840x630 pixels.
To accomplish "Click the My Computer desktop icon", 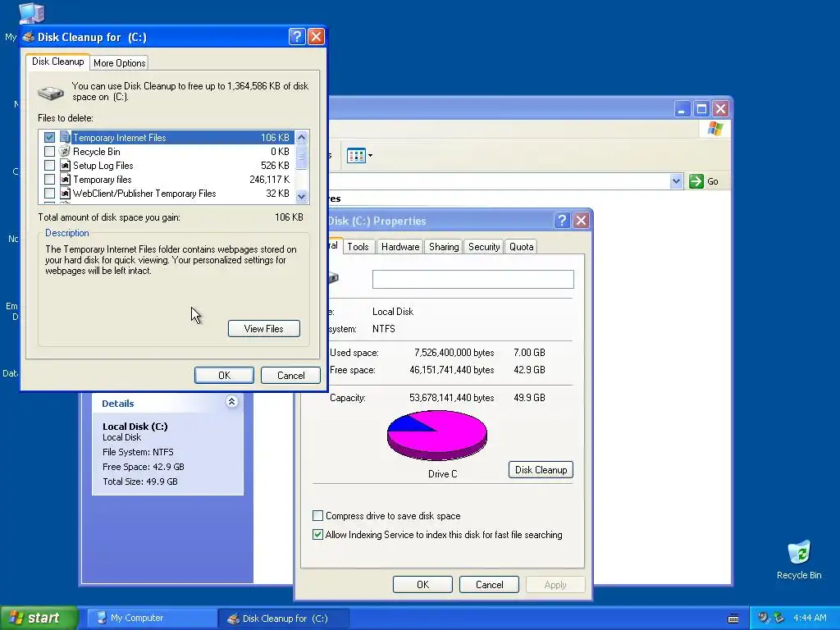I will point(30,13).
